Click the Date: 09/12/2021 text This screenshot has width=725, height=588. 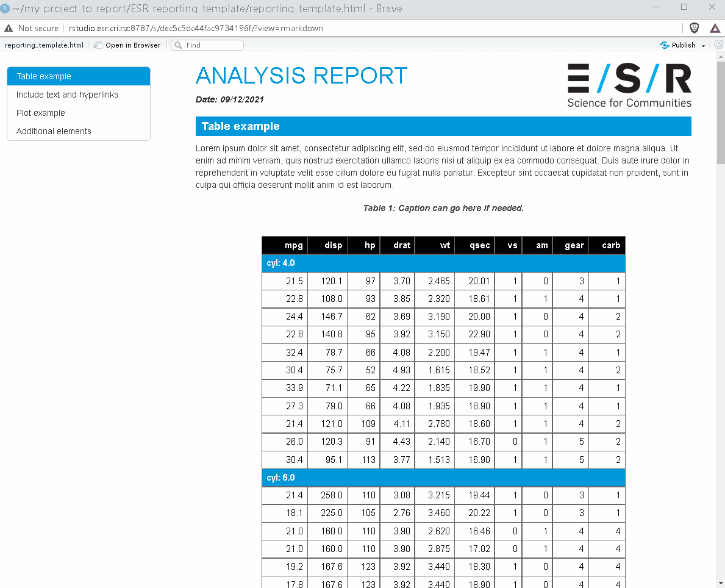[229, 99]
